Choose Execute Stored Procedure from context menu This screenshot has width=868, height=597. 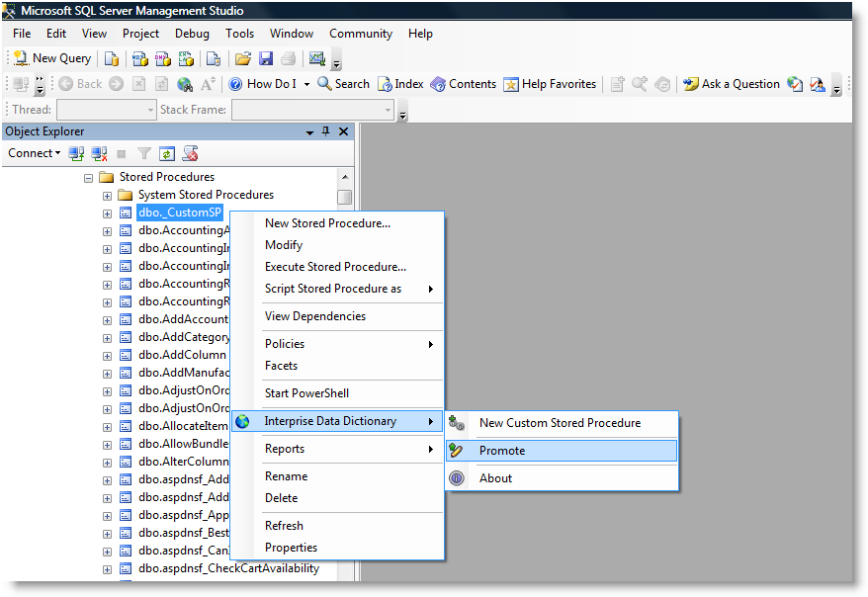[x=335, y=267]
